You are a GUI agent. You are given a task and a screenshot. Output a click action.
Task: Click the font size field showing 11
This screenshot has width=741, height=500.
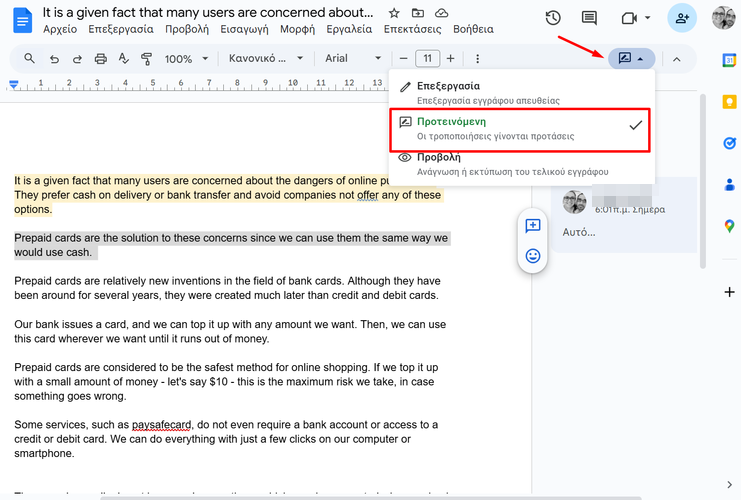pyautogui.click(x=428, y=59)
